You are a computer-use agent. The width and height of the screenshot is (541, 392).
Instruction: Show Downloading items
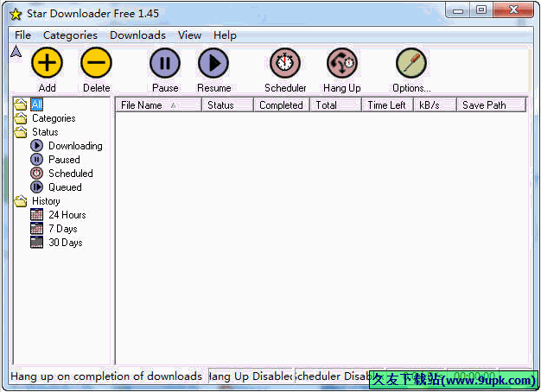75,146
